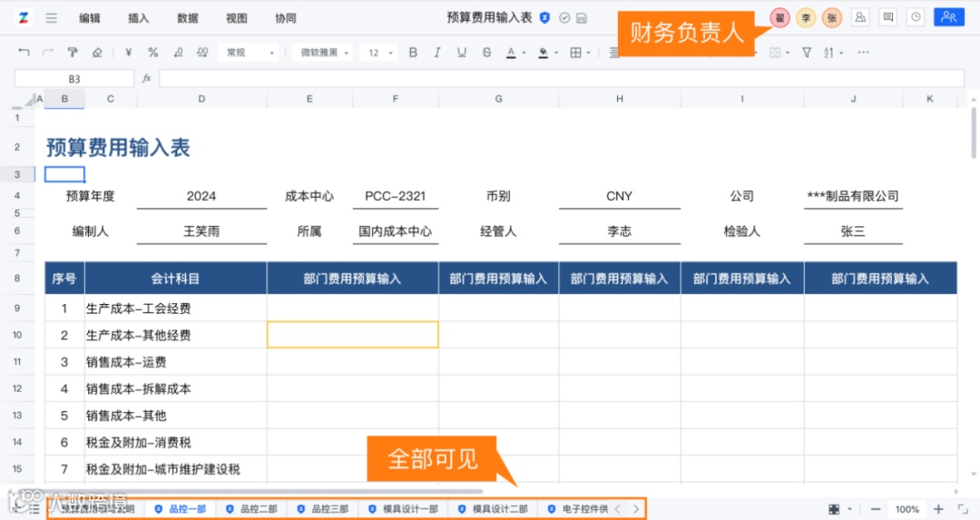Image resolution: width=980 pixels, height=520 pixels.
Task: Click the check-circle status icon near title
Action: (564, 18)
